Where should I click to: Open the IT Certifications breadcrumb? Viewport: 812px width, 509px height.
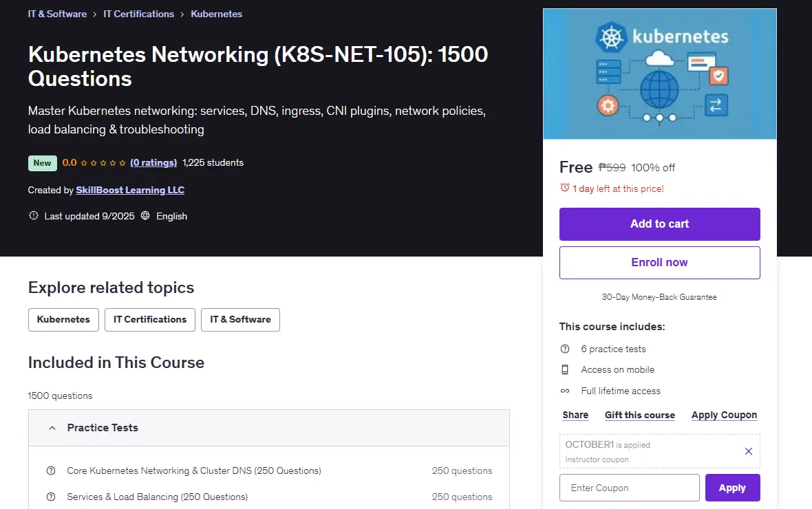pos(139,14)
